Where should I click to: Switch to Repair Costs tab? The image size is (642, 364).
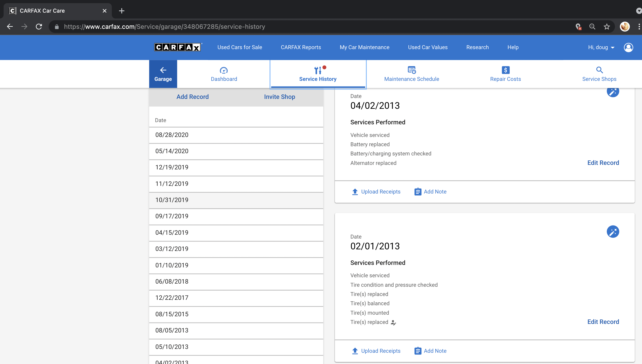click(x=505, y=74)
